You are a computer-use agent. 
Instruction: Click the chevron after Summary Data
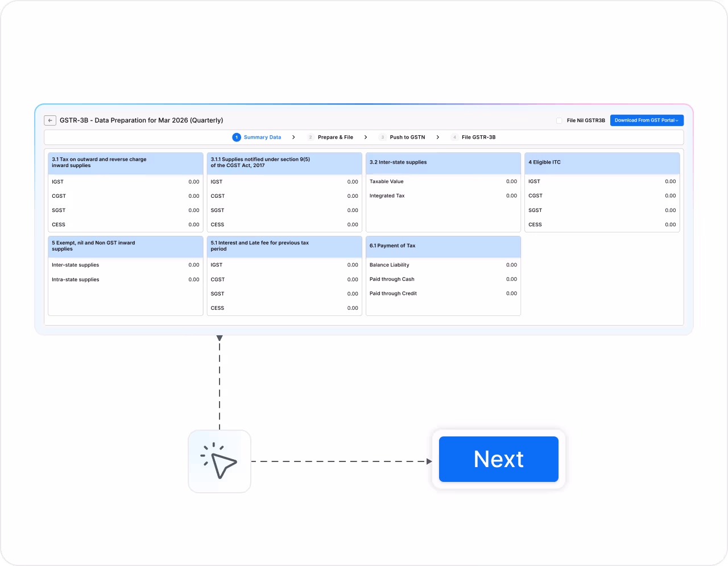pos(293,138)
